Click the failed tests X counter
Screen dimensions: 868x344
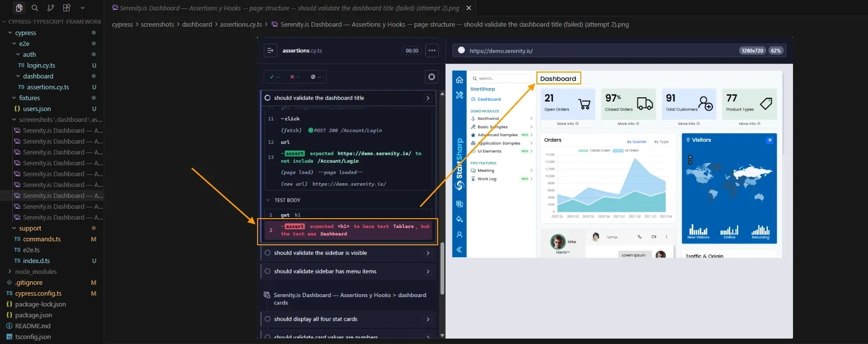pyautogui.click(x=295, y=77)
